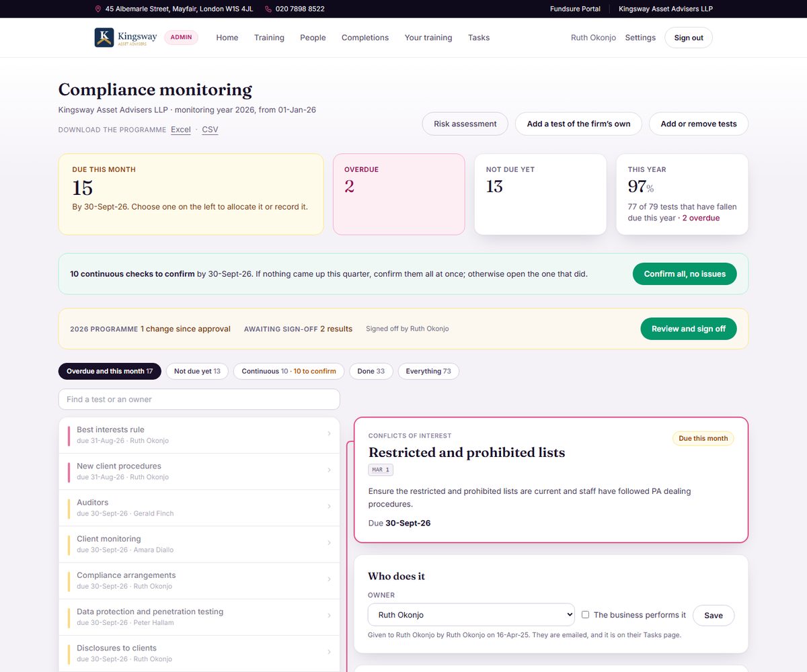Image resolution: width=807 pixels, height=672 pixels.
Task: Select the Done 33 filter tab
Action: click(x=371, y=371)
